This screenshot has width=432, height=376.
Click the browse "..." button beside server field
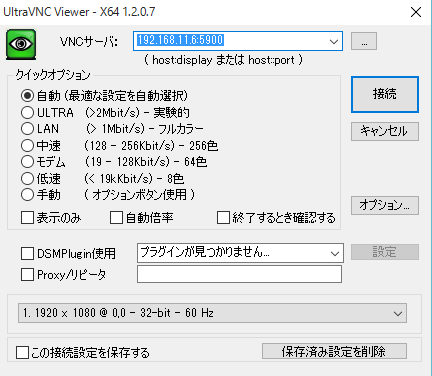[364, 41]
